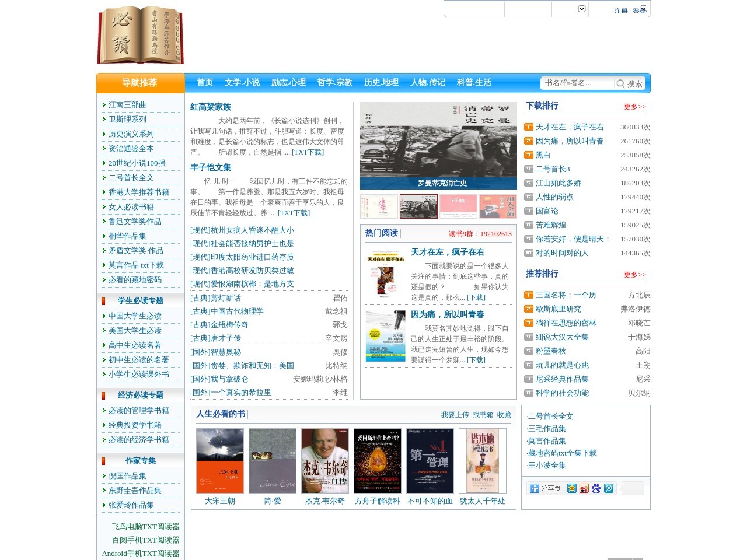747x560 pixels.
Task: Open the top-right dropdown arrow
Action: (x=581, y=9)
